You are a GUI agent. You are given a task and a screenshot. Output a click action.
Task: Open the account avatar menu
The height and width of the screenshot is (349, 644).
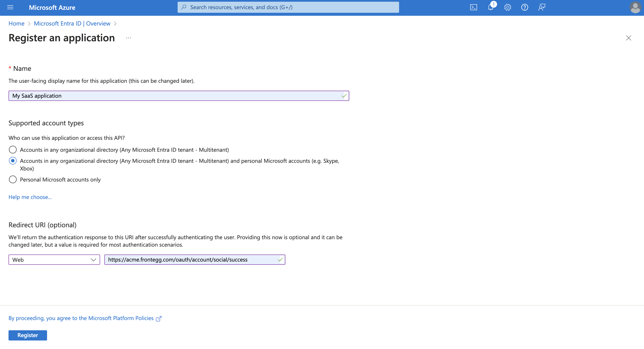click(x=635, y=8)
